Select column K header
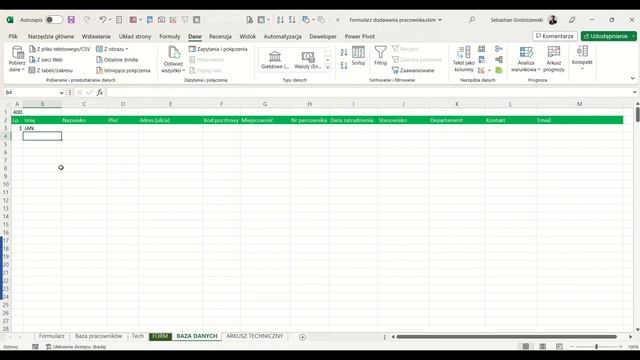This screenshot has width=640, height=360. (x=457, y=104)
